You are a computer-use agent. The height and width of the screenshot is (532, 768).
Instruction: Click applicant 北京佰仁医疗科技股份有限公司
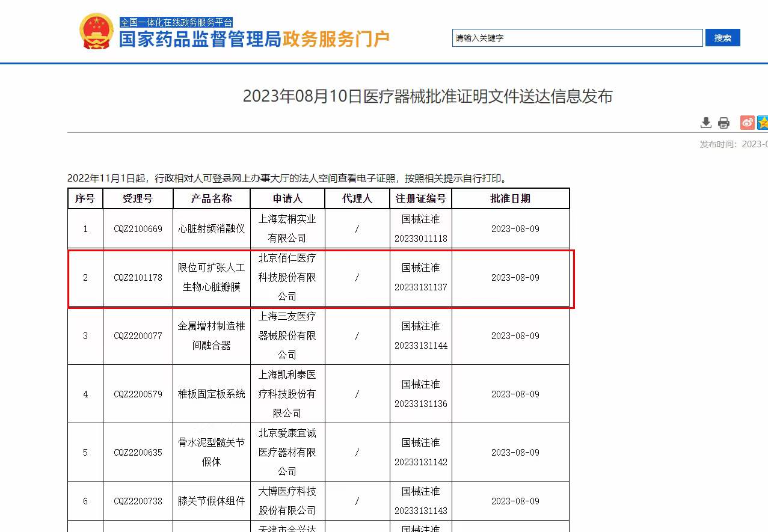coord(287,277)
